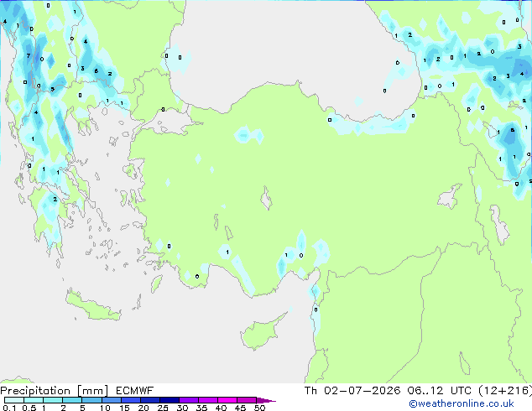
Task: Click the 35–40 mm legend color swatch
Action: [x=208, y=400]
